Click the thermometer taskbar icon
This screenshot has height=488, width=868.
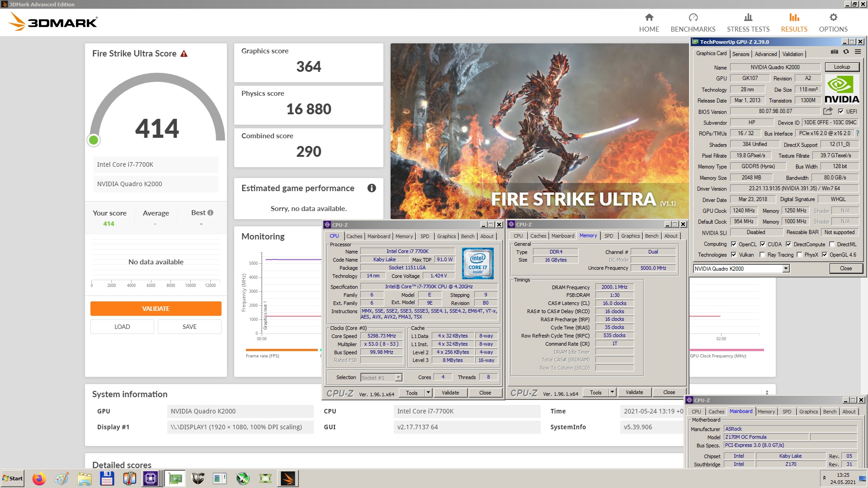(x=129, y=479)
